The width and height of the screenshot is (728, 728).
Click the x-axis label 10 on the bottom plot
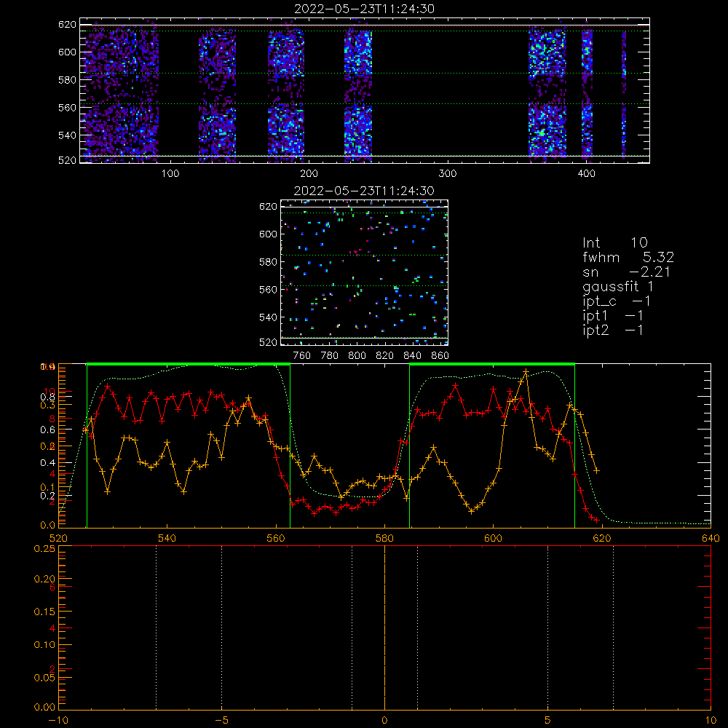711,721
